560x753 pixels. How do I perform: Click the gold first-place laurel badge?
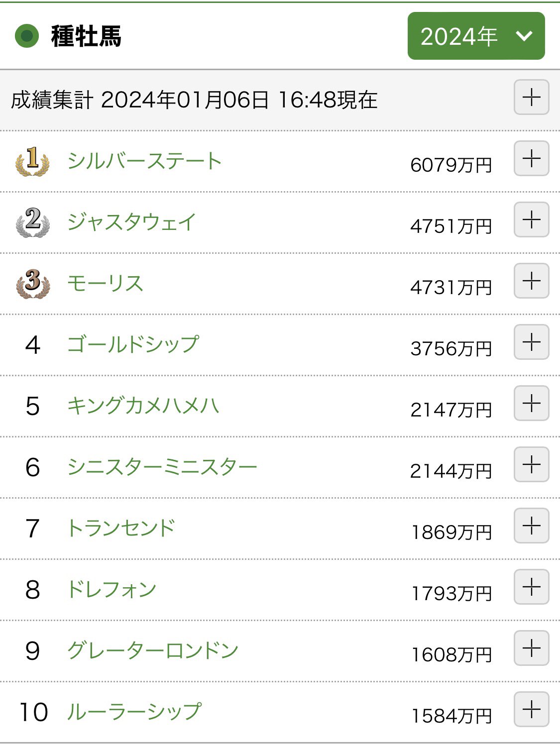(x=32, y=161)
